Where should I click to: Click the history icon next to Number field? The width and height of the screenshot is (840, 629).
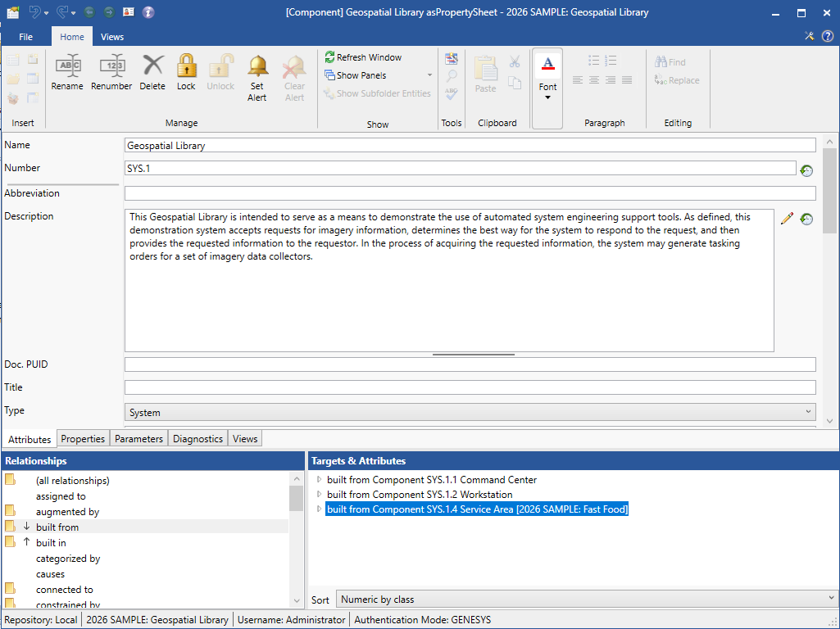(x=806, y=170)
